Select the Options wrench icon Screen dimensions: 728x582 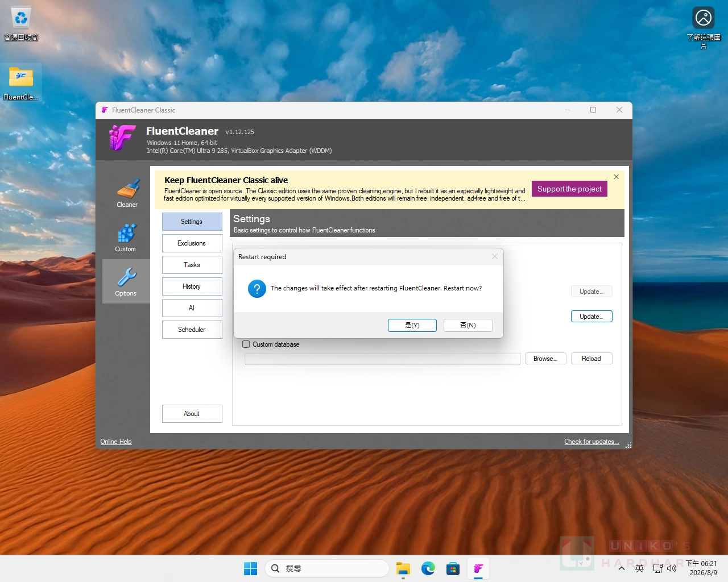[x=126, y=277]
